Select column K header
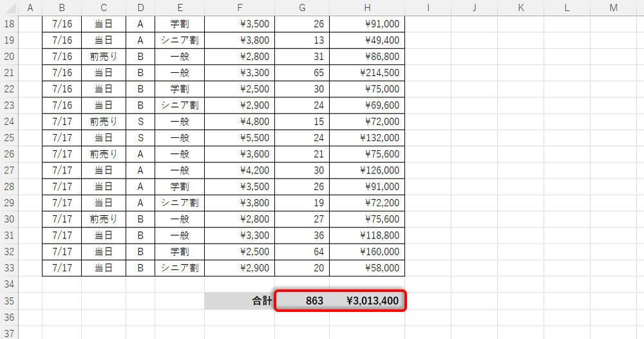 tap(520, 7)
